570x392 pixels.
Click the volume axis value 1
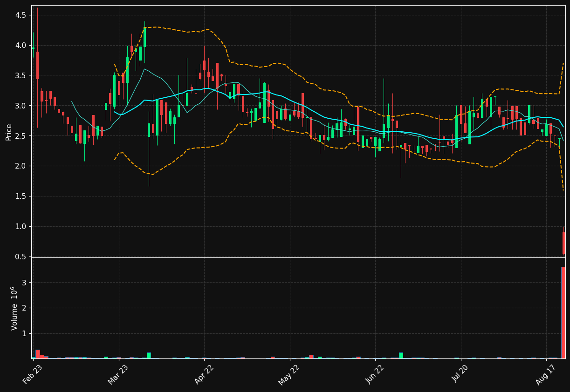[x=24, y=334]
